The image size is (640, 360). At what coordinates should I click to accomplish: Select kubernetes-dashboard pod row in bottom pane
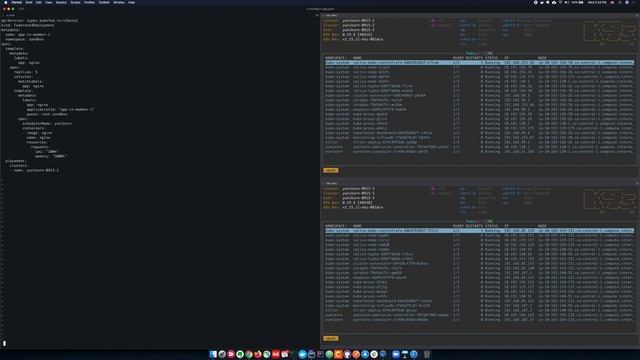(480, 301)
